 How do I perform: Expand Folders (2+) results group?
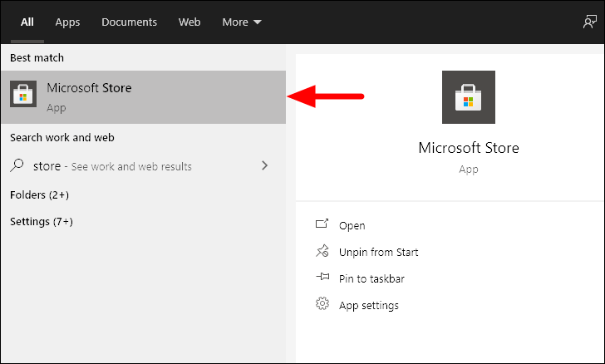coord(39,195)
